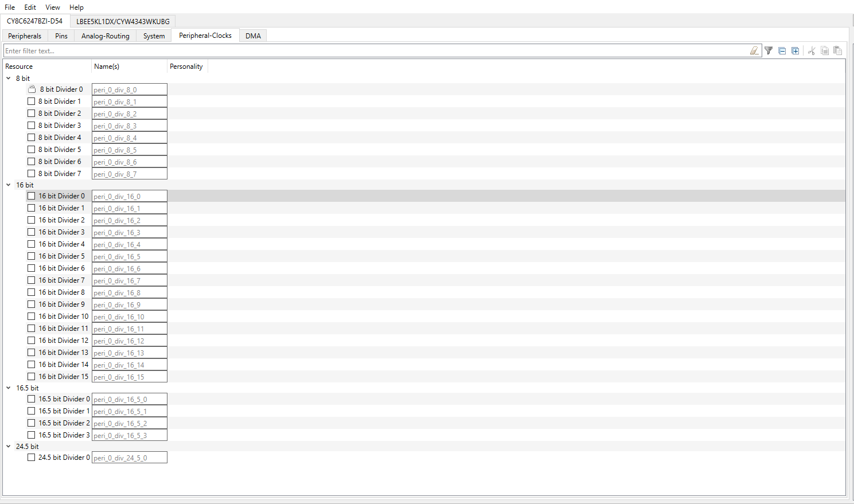The width and height of the screenshot is (854, 504).
Task: Enable 8 bit Divider 1 checkbox
Action: pyautogui.click(x=32, y=101)
